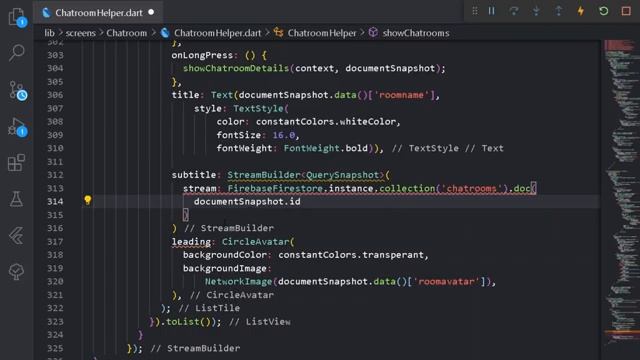Click FontWeight.bold on line 310
The height and width of the screenshot is (360, 640).
tap(325, 148)
